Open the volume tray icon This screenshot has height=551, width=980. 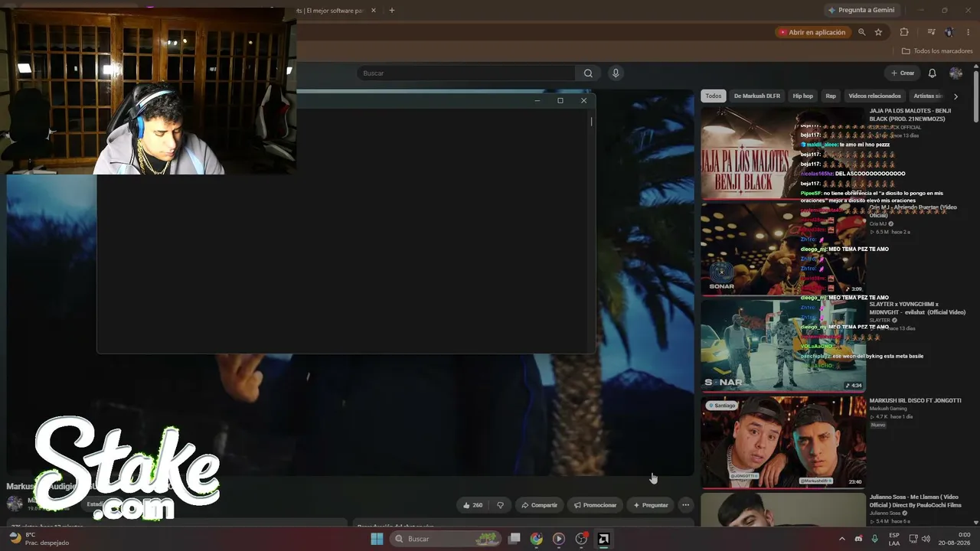(927, 539)
